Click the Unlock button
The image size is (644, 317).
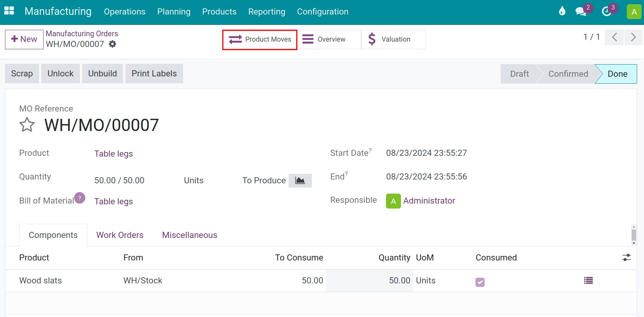tap(60, 73)
